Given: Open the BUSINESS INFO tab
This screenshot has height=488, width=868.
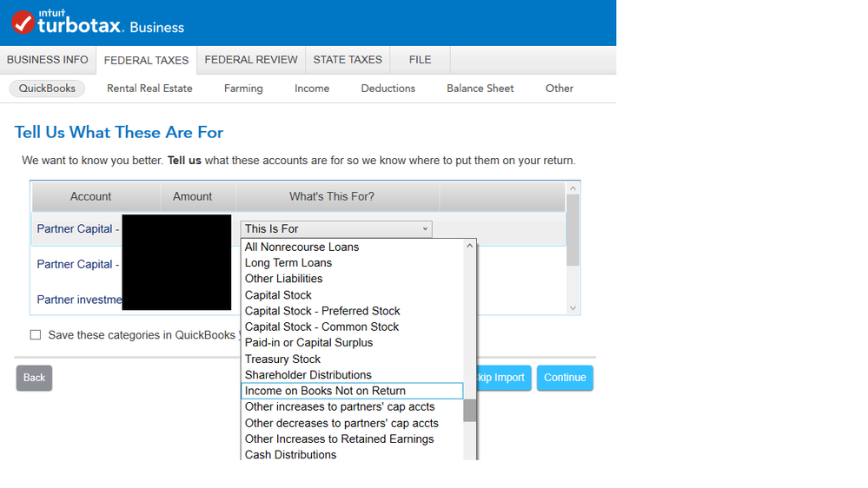Looking at the screenshot, I should (x=48, y=60).
